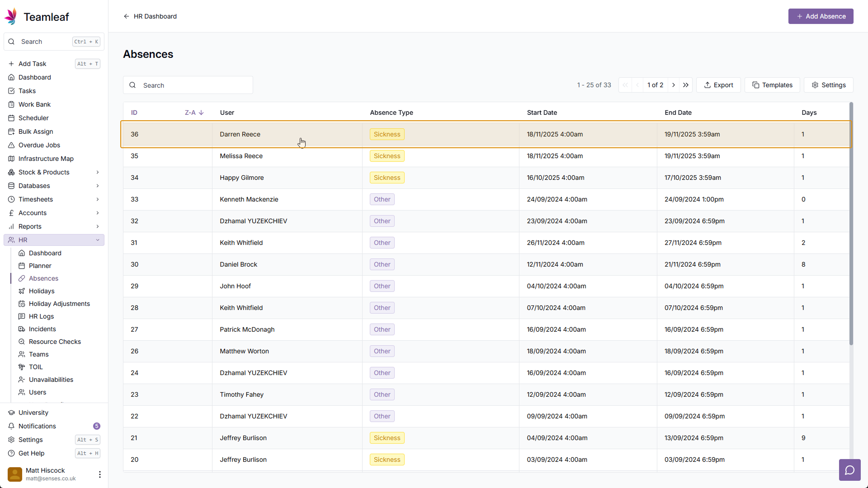Click the Export button
868x488 pixels.
click(718, 85)
